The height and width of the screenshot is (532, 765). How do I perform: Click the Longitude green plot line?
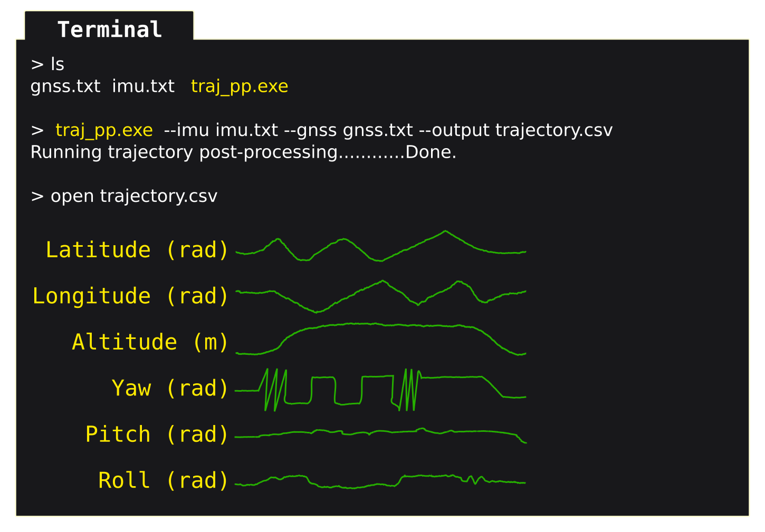coord(381,296)
